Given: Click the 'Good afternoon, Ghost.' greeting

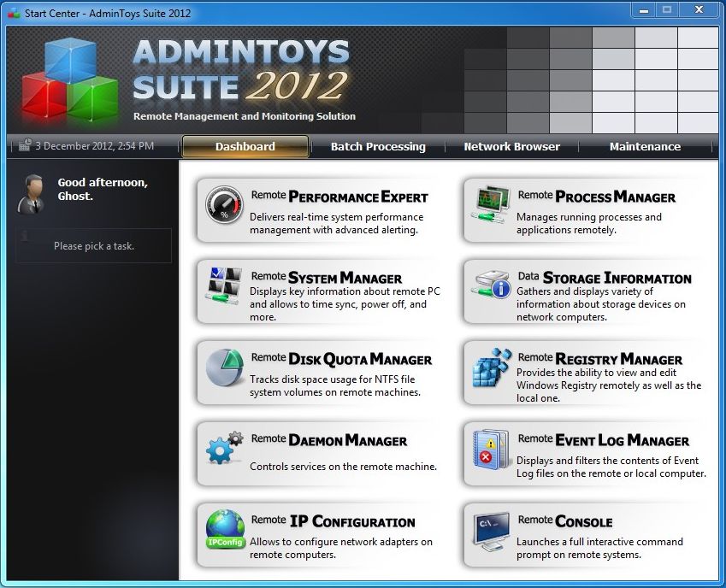Looking at the screenshot, I should tap(103, 189).
